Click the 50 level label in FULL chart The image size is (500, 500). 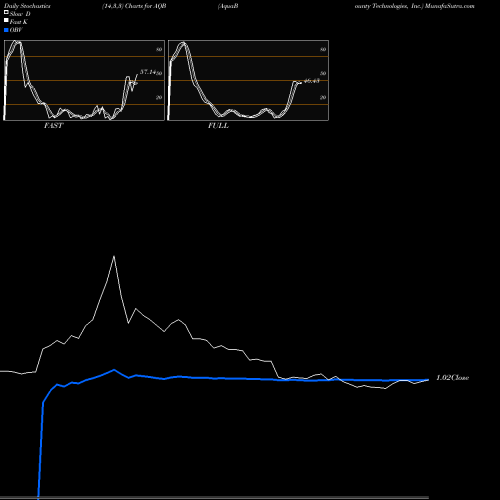[x=323, y=73]
